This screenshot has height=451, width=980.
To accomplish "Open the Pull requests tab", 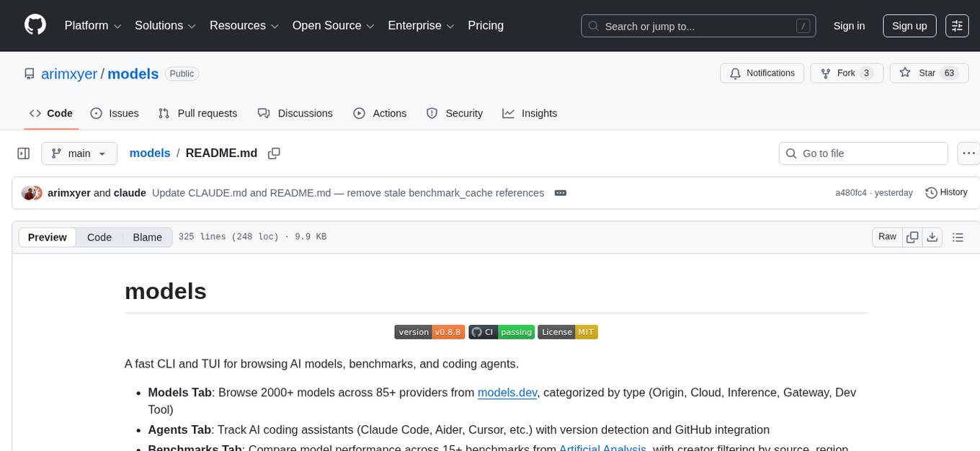I will 197,113.
